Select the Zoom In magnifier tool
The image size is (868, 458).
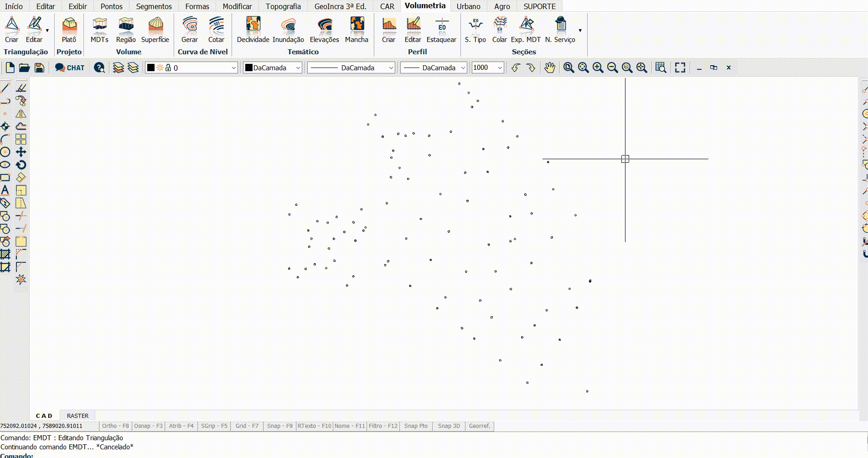[x=598, y=68]
